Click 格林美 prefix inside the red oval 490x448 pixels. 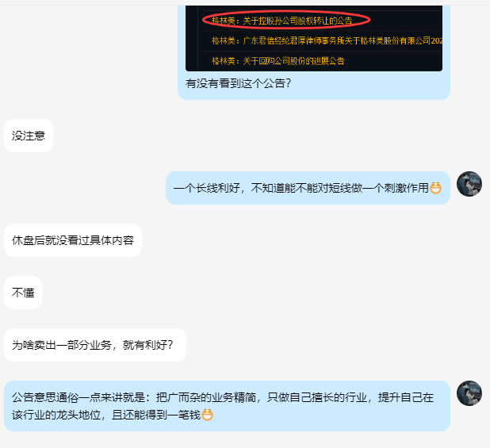pos(224,21)
